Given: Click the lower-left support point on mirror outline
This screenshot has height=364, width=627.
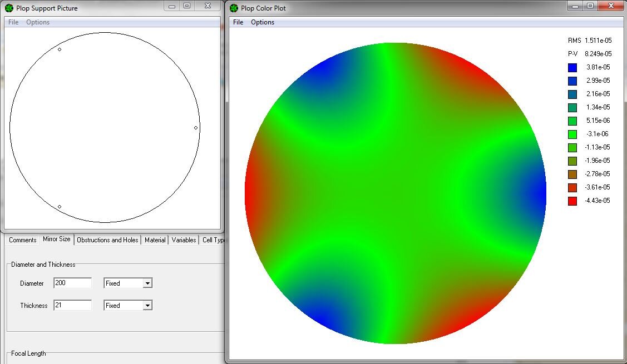Looking at the screenshot, I should [60, 207].
